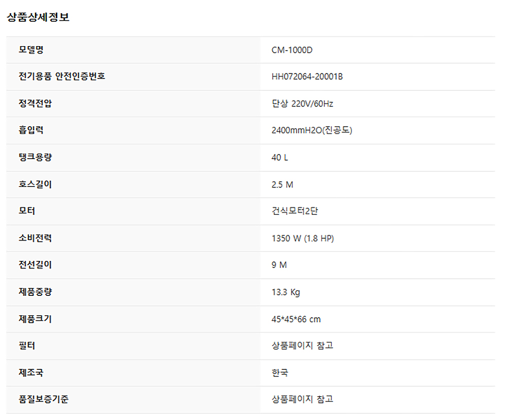507x420 pixels.
Task: Click the 제품중량 value 13.3 Kg
Action: pos(286,292)
